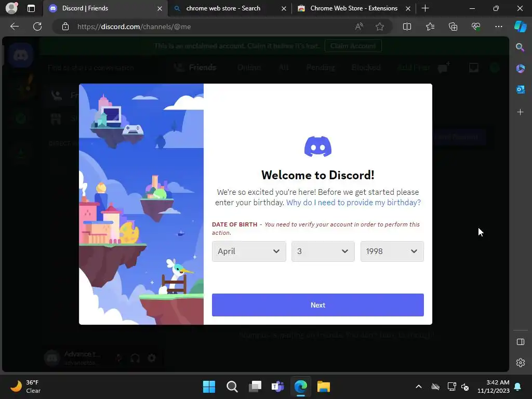532x399 pixels.
Task: Switch to Chrome Web Store - Extensions tab
Action: click(x=353, y=8)
